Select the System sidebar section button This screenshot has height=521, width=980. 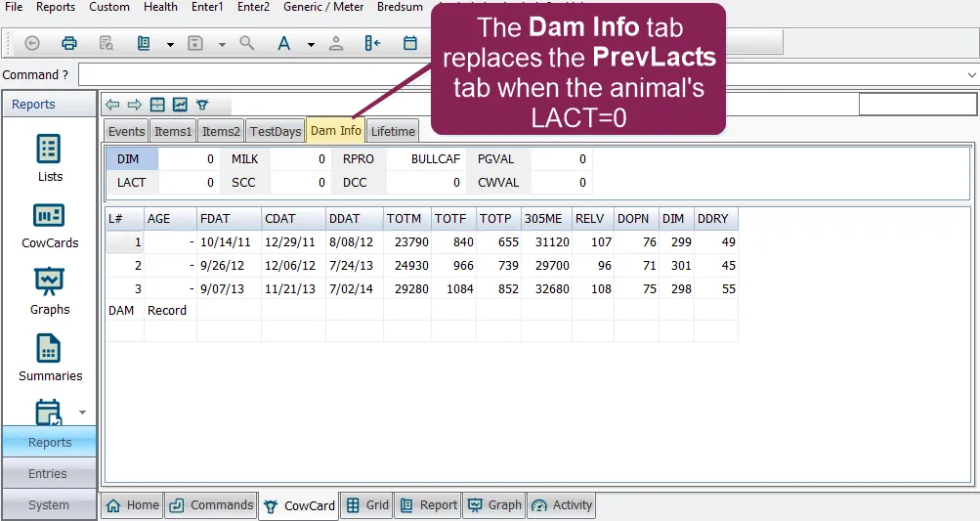point(50,504)
